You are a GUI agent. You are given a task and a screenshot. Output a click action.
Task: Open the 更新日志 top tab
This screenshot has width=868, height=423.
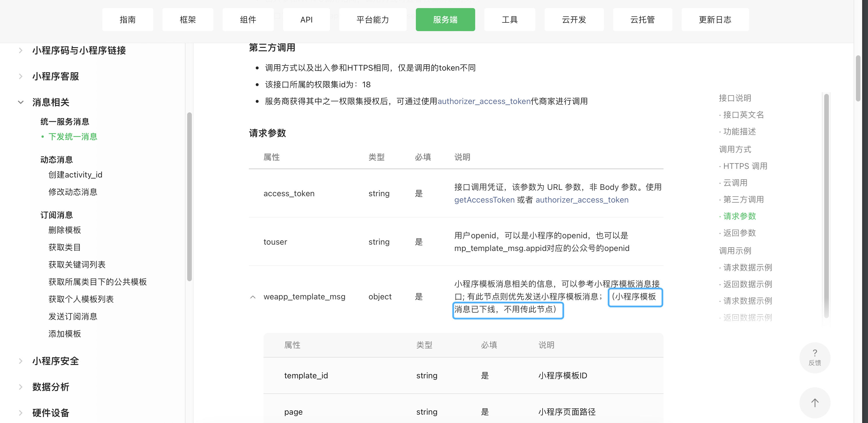pyautogui.click(x=715, y=20)
